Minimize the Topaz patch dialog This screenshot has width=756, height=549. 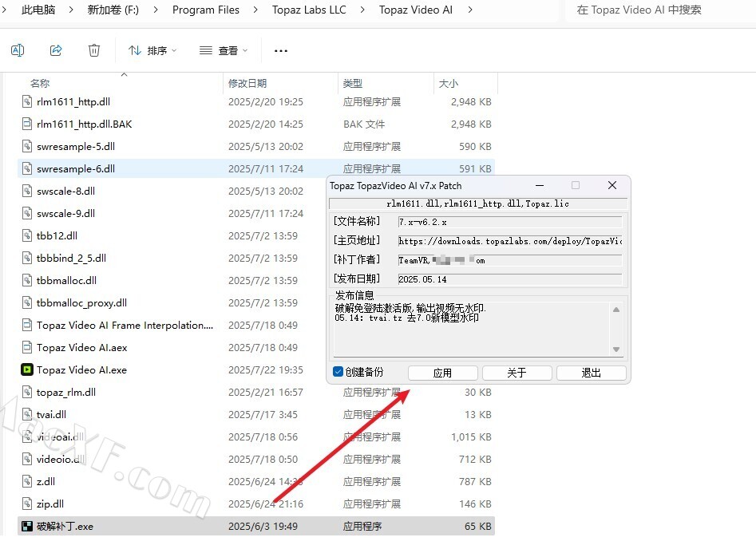click(x=540, y=186)
